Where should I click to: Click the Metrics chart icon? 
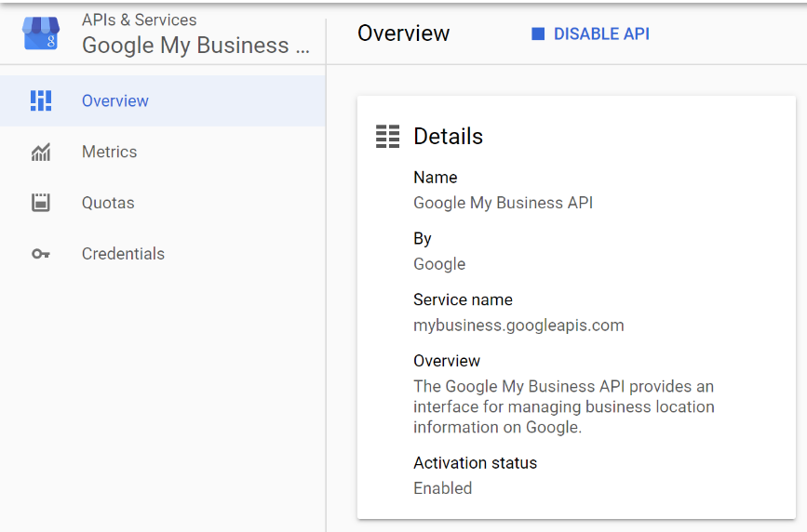point(41,152)
